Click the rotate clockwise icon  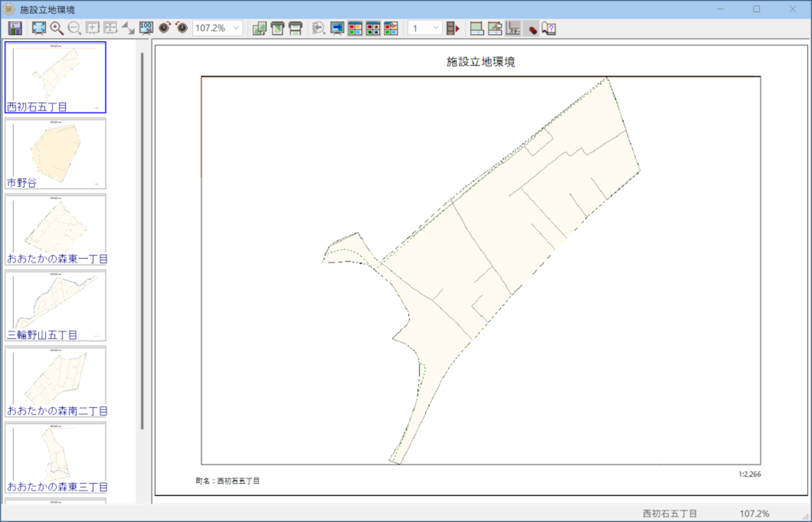(164, 28)
